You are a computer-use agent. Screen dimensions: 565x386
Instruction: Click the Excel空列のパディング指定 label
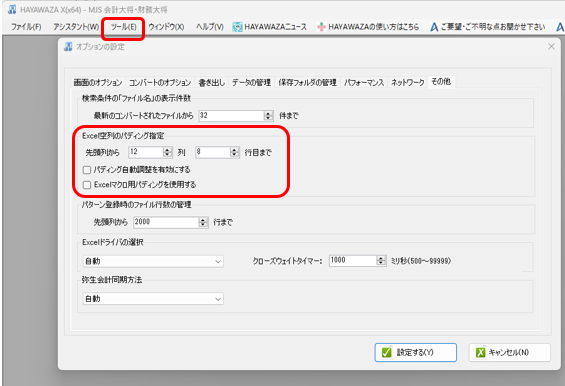(123, 136)
